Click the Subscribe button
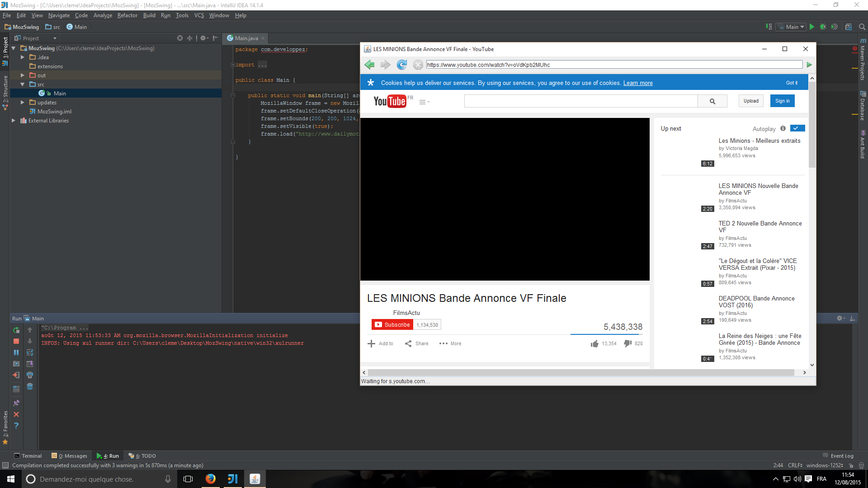 pos(392,325)
